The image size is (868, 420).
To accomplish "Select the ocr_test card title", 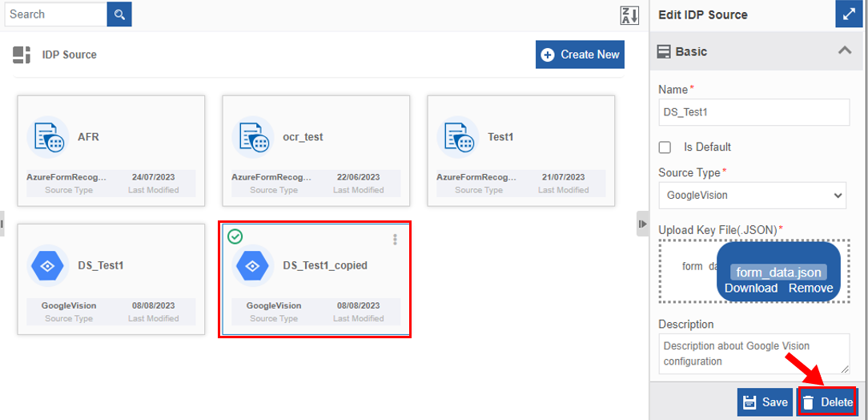I will [x=303, y=137].
